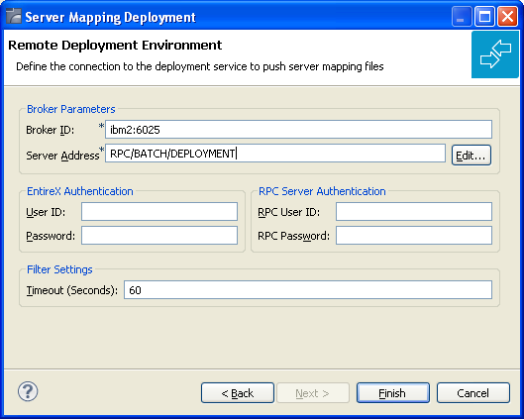The height and width of the screenshot is (420, 524).
Task: Click the "Remote Deployment Environment" heading
Action: (115, 46)
